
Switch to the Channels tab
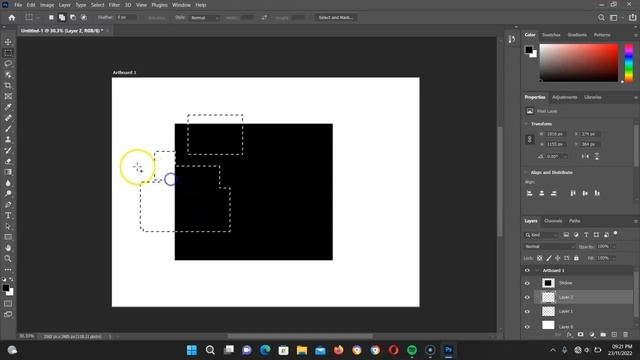coord(553,221)
